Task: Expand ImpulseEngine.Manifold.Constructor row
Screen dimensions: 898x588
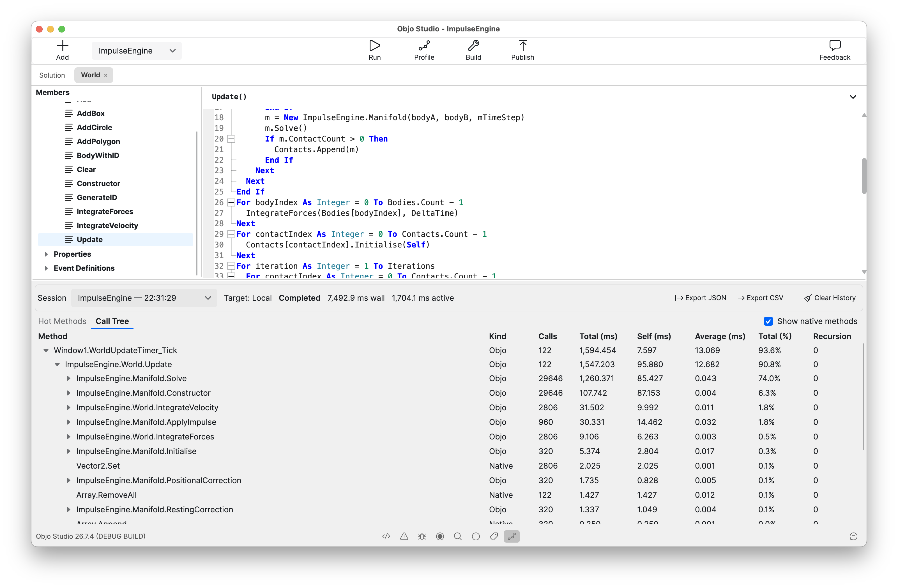Action: click(69, 393)
